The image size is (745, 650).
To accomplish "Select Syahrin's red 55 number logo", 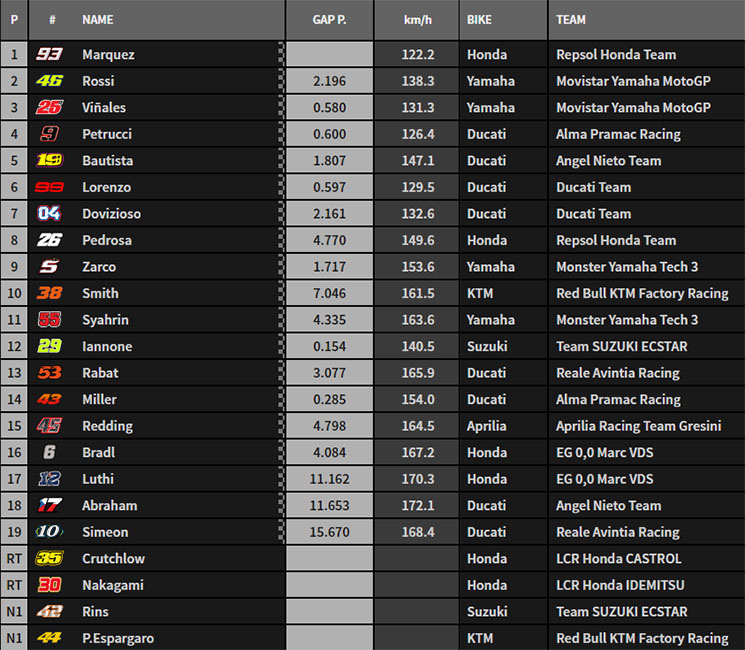I will [49, 320].
